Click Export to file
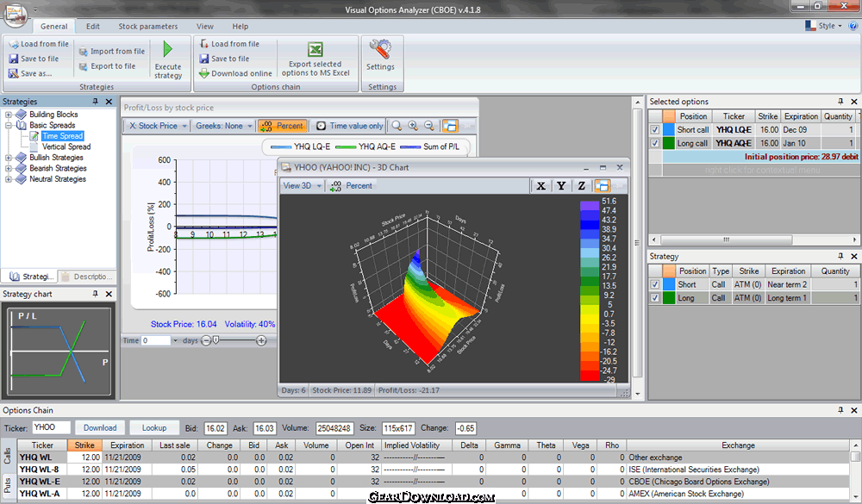The width and height of the screenshot is (862, 504). pos(107,66)
